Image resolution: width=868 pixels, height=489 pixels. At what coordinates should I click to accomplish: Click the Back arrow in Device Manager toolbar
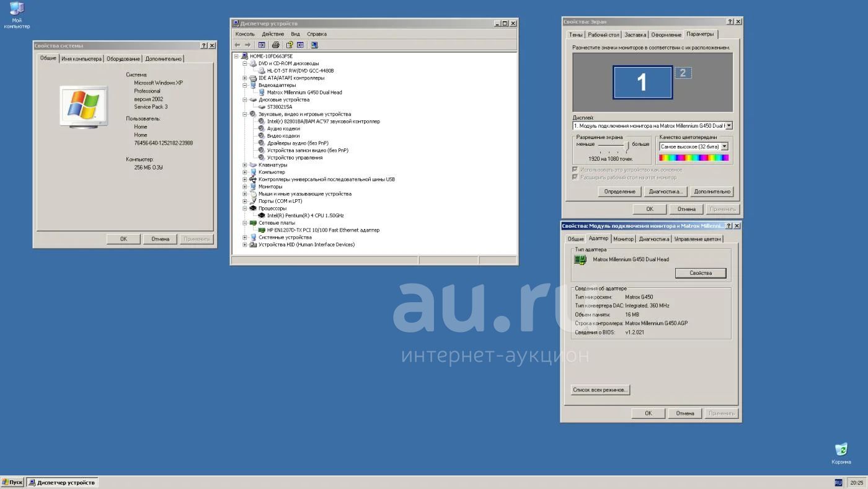pos(237,45)
